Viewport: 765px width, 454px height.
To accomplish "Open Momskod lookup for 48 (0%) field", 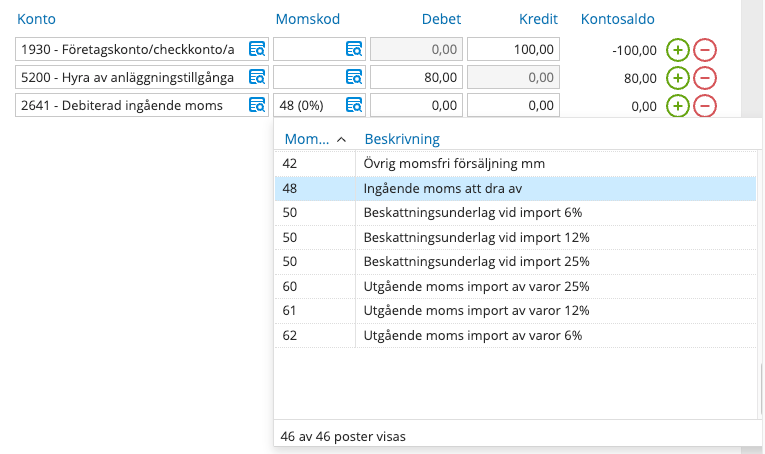I will coord(354,105).
